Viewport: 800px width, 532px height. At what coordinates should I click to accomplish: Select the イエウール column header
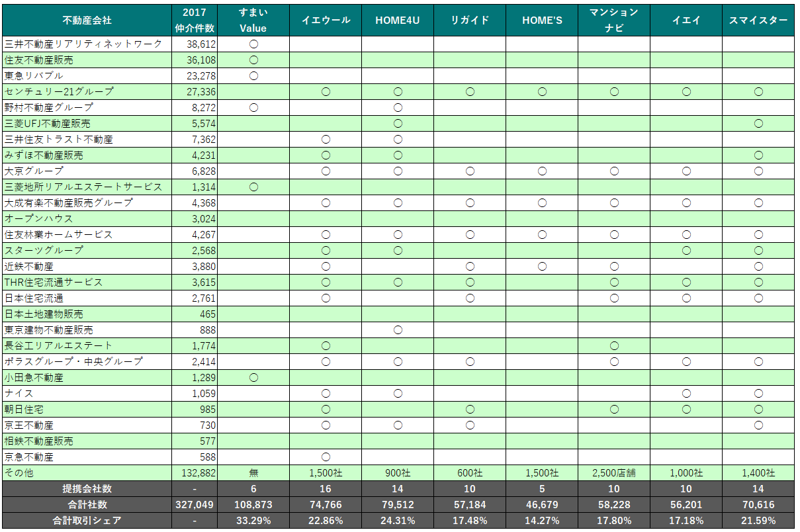point(325,20)
